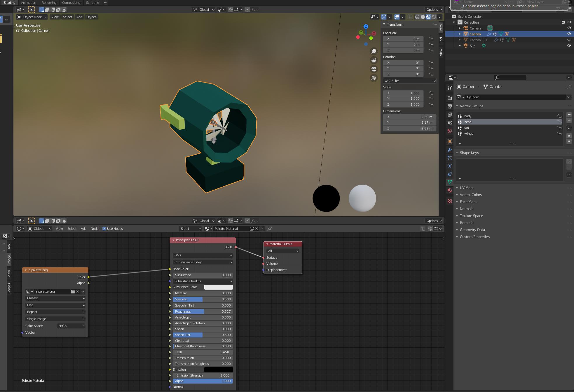This screenshot has height=392, width=574.
Task: Open the Physics Properties tab
Action: [449, 166]
